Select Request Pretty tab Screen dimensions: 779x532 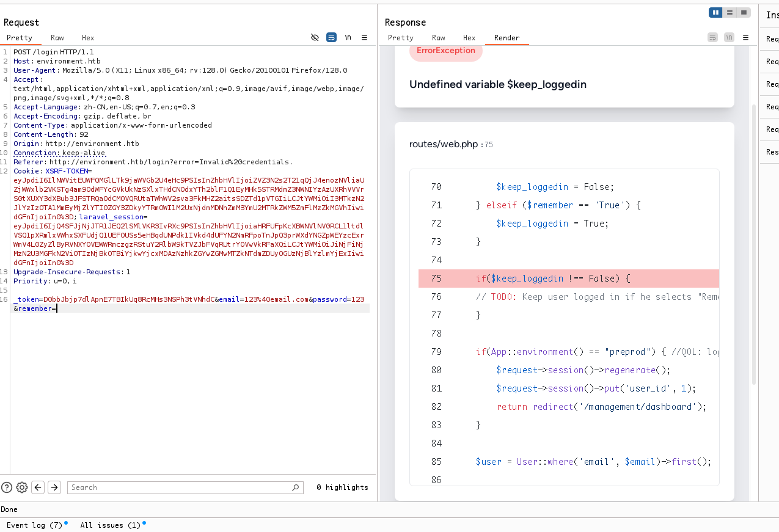(20, 38)
